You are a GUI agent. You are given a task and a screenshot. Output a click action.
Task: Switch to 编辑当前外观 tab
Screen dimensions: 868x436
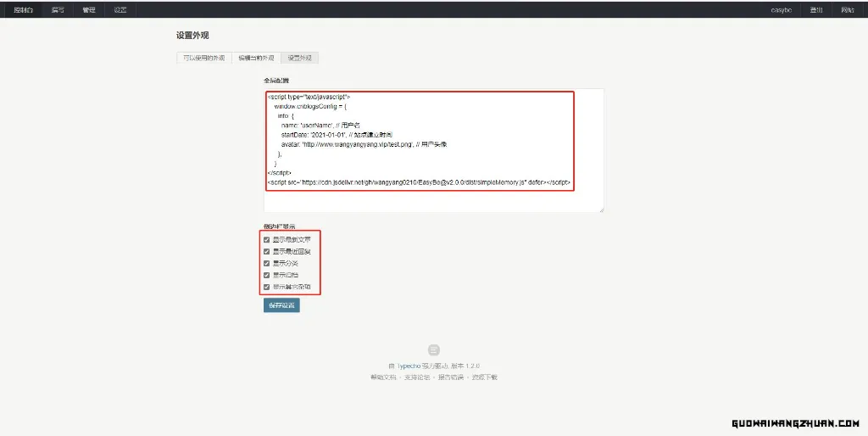256,59
